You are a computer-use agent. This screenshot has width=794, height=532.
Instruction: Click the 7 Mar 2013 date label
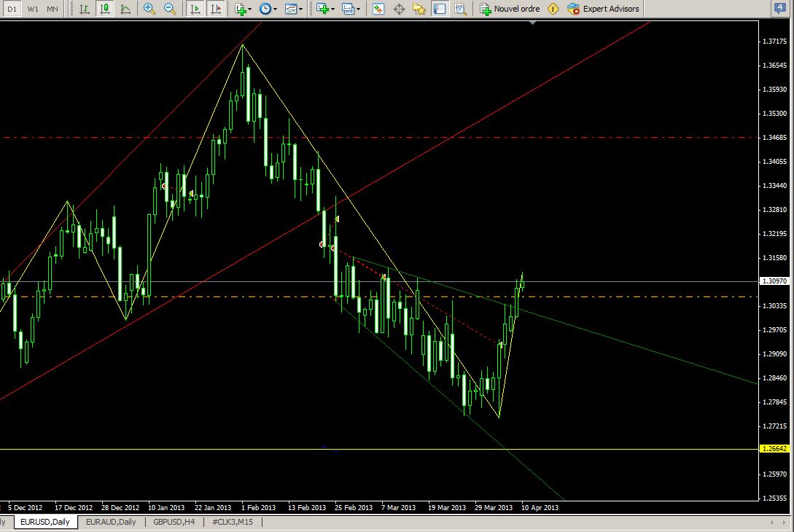[398, 507]
